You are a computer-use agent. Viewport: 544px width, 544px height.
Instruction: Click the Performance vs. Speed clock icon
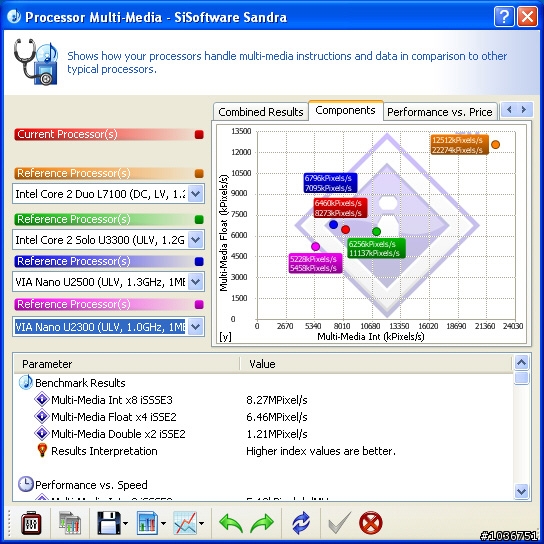[25, 484]
